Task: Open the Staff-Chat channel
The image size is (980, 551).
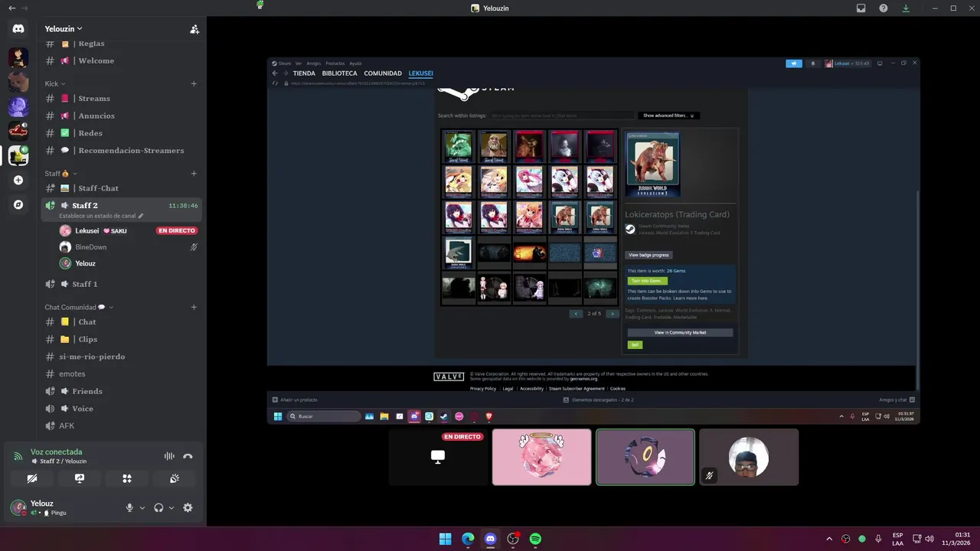Action: pos(122,188)
